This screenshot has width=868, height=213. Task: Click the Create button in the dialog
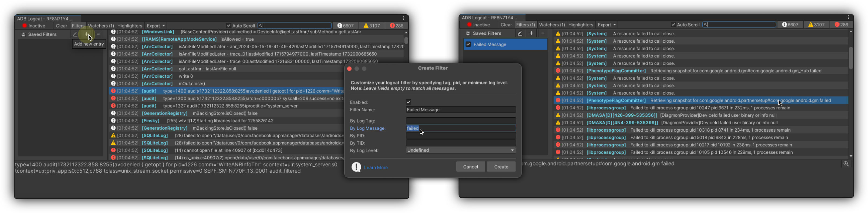point(501,167)
